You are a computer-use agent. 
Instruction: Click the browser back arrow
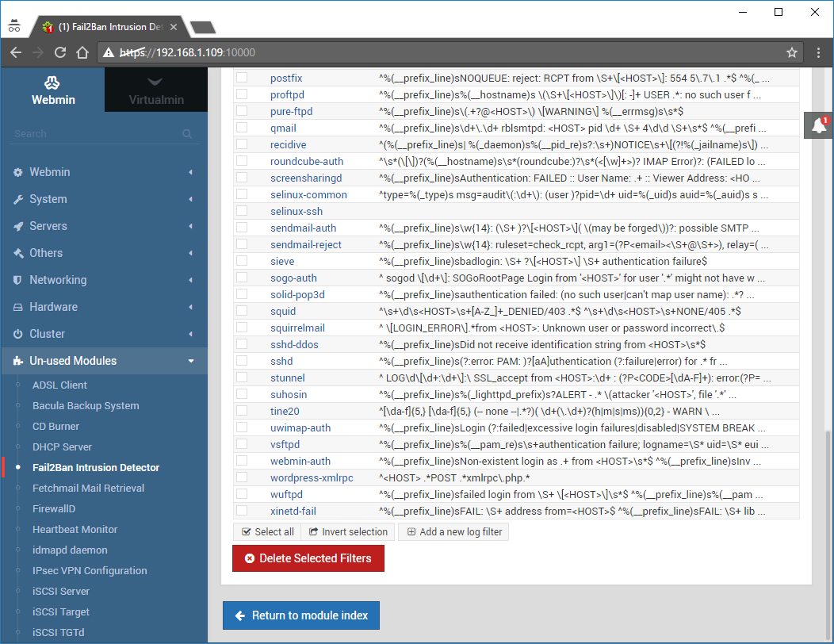(x=16, y=52)
